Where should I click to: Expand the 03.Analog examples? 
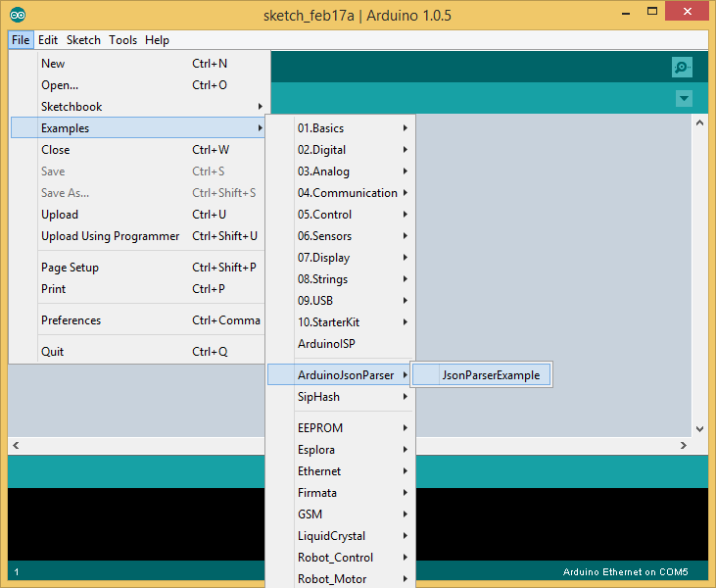(340, 171)
